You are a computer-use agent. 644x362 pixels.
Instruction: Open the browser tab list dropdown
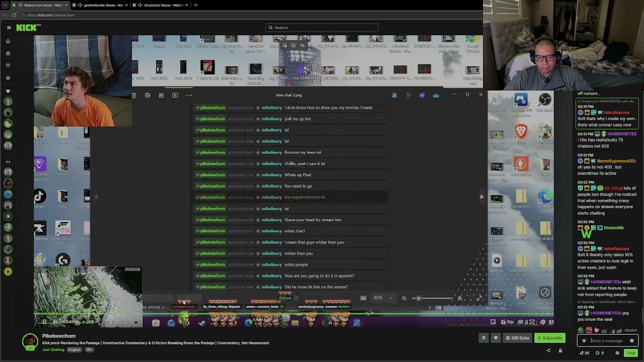pos(5,5)
